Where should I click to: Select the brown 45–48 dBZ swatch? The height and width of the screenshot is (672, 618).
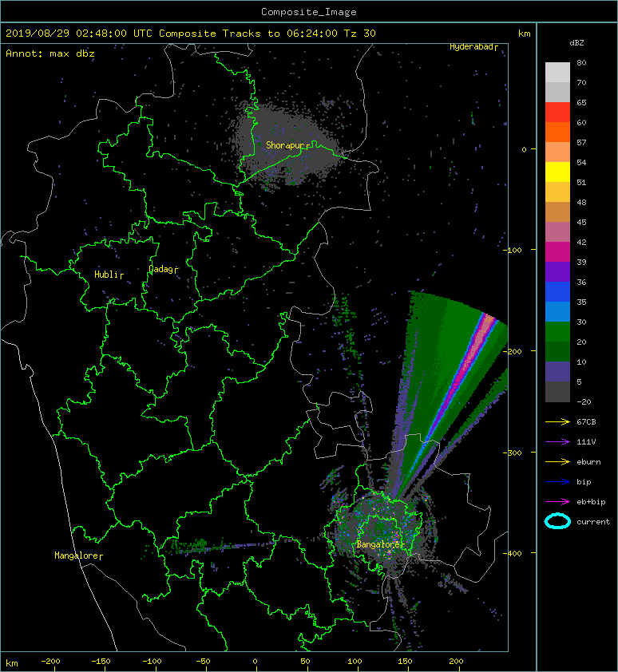[x=557, y=211]
